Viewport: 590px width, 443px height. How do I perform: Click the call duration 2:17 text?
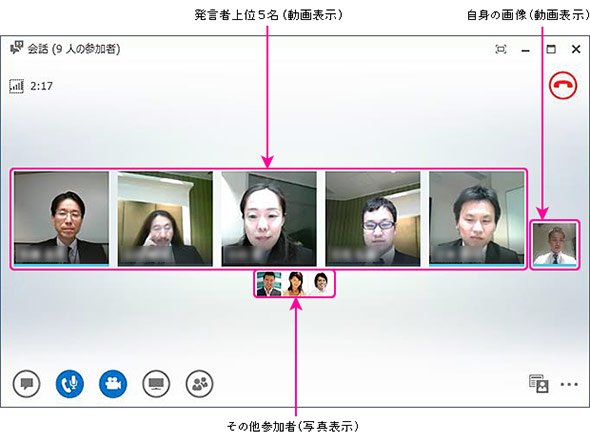coord(41,86)
